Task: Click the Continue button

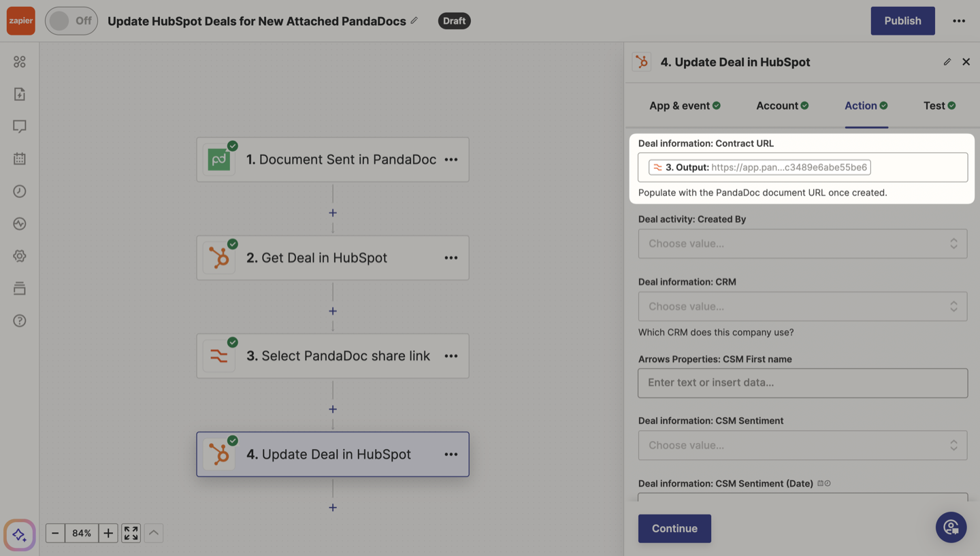Action: coord(674,528)
